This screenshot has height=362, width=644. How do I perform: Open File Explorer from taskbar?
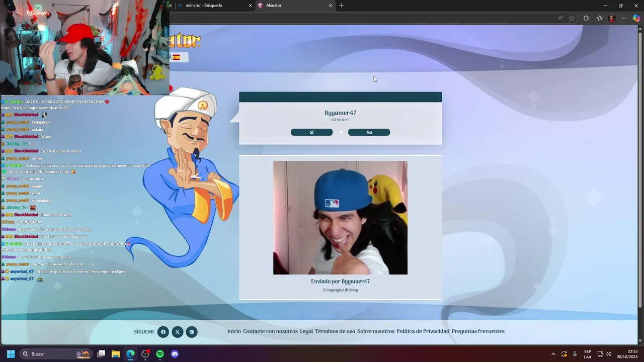pos(116,354)
